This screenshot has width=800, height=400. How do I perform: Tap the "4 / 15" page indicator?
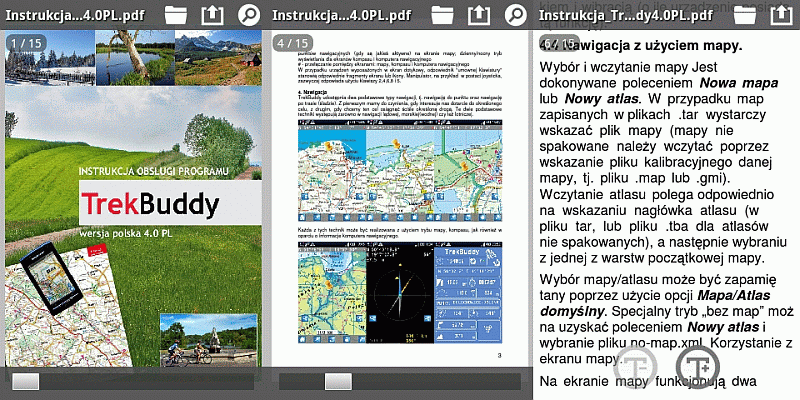pyautogui.click(x=292, y=43)
